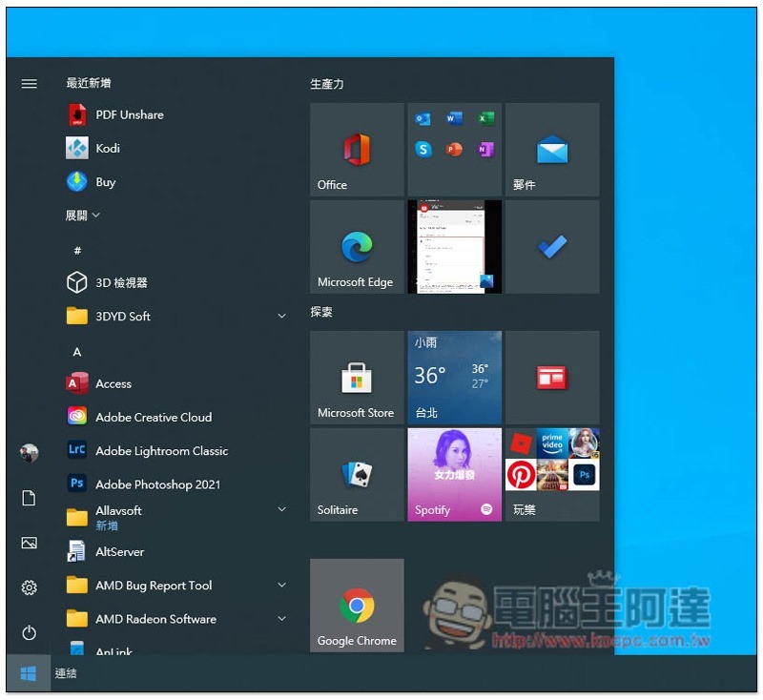Launch PowerPoint from the Office group tile

(x=454, y=150)
